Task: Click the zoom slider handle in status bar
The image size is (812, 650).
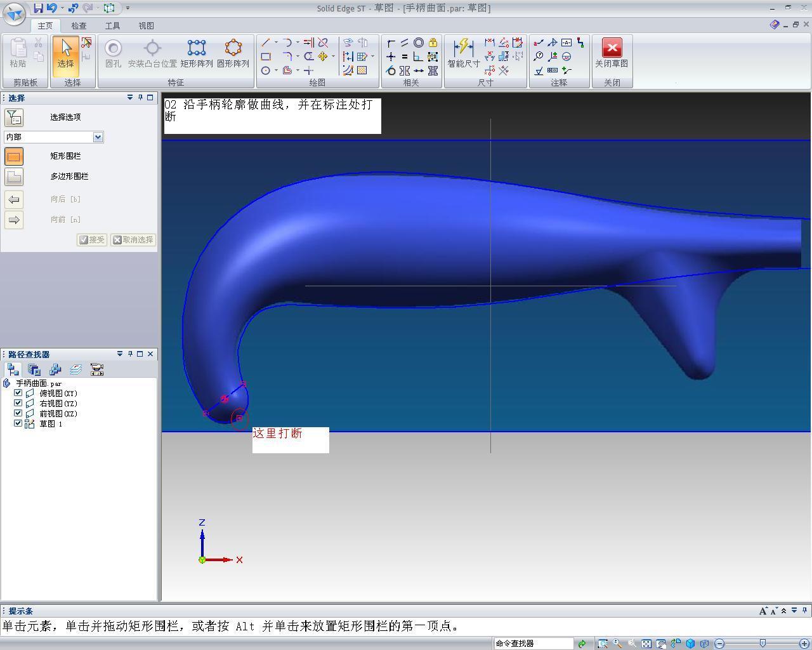Action: (x=763, y=644)
